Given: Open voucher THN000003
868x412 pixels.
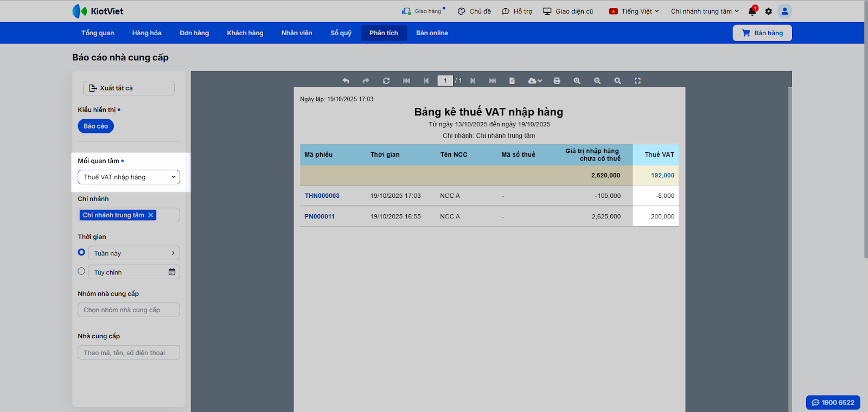Looking at the screenshot, I should click(322, 196).
